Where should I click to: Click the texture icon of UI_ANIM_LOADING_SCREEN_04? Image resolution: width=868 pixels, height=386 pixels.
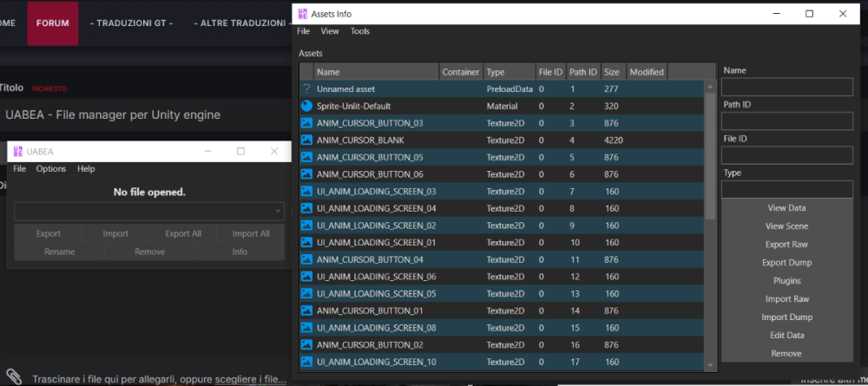pos(306,208)
